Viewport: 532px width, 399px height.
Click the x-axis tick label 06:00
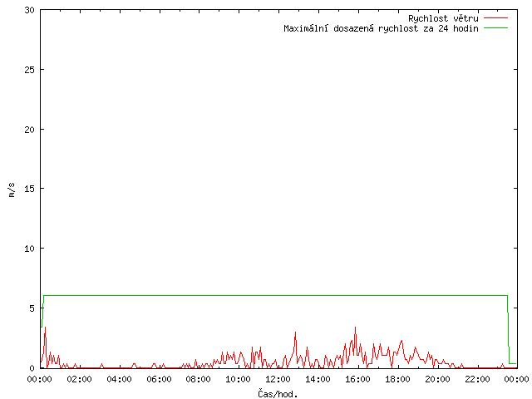pos(159,379)
